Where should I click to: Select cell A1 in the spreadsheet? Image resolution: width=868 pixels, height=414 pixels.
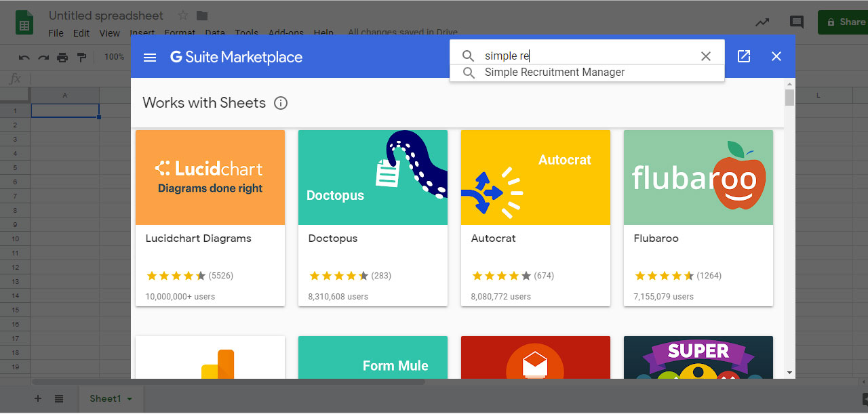[65, 110]
